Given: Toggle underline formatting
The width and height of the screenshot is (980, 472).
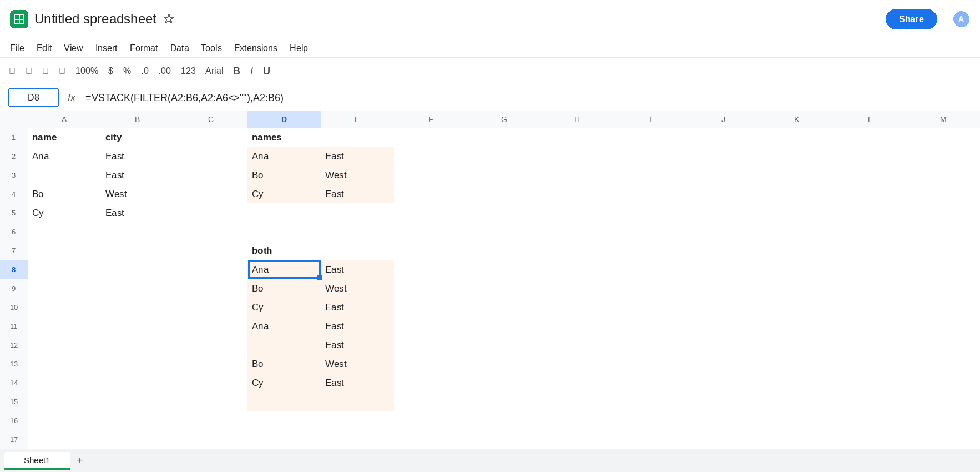Looking at the screenshot, I should [266, 71].
